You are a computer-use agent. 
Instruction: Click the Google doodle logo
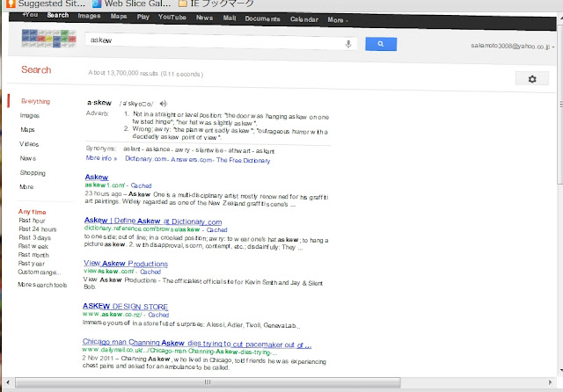coord(49,39)
